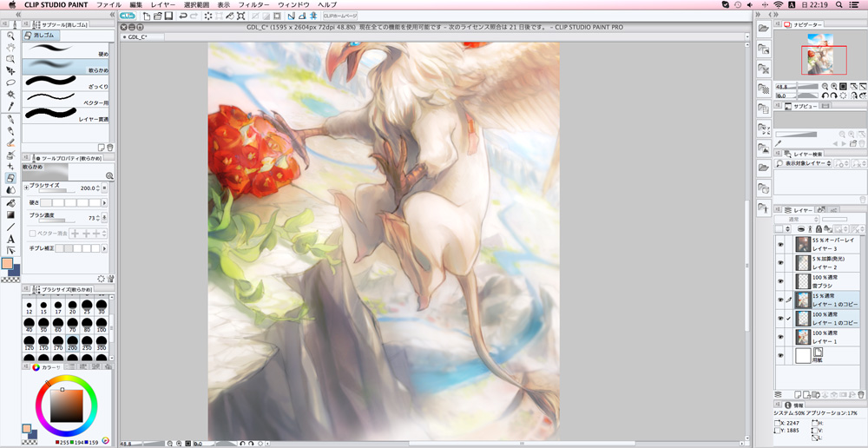
Task: Expand the 手ブレ補正 options arrow
Action: click(104, 248)
